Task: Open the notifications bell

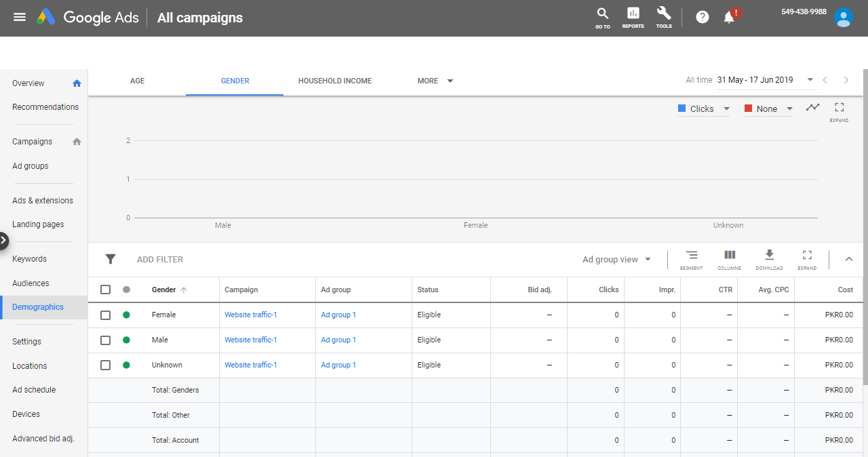Action: (x=730, y=17)
